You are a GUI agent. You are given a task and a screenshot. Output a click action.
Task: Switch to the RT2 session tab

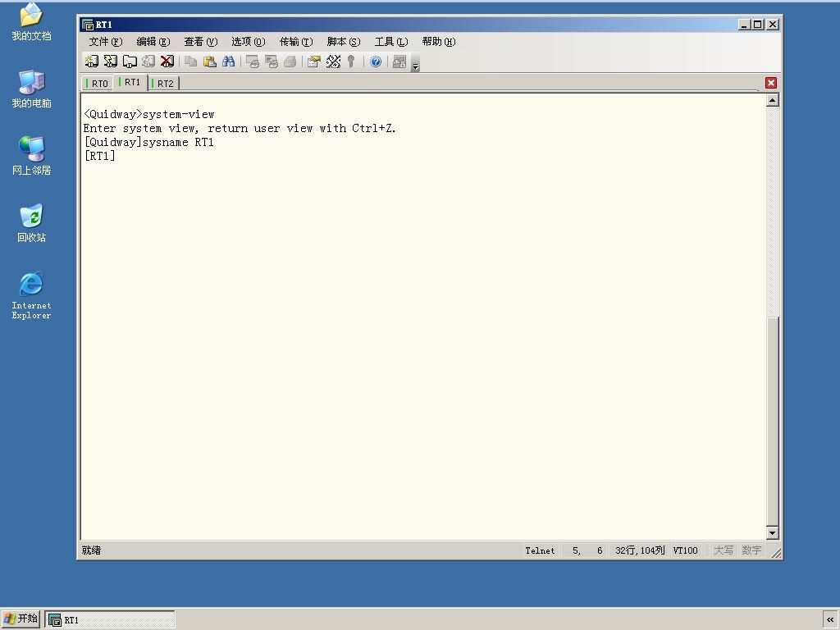tap(163, 84)
